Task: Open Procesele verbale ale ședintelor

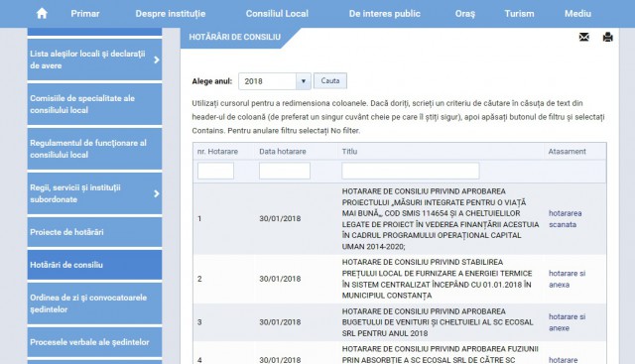Action: coord(95,342)
